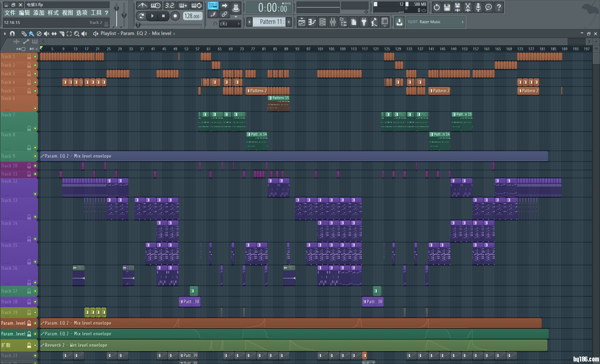Open the 样式 menu
600x364 pixels.
point(53,13)
